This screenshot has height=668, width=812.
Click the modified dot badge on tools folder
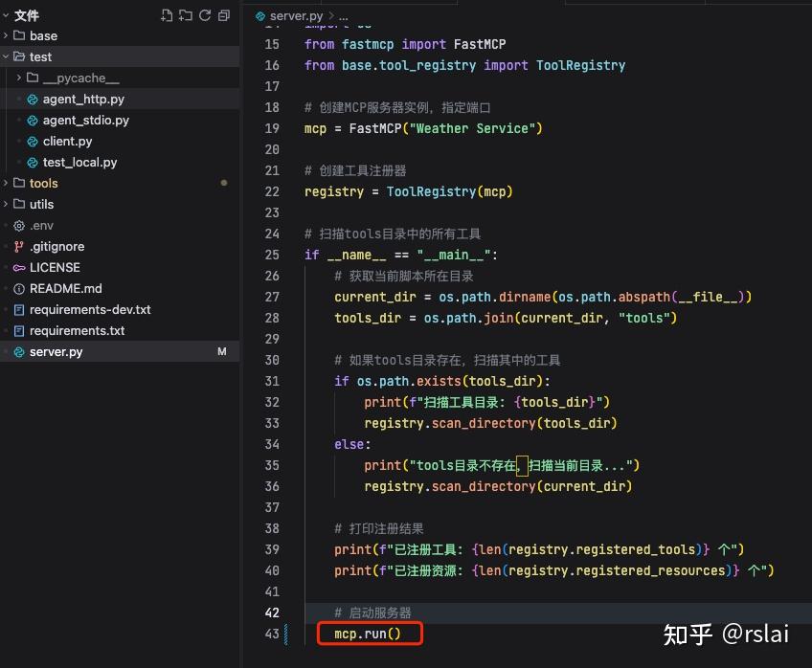(224, 183)
